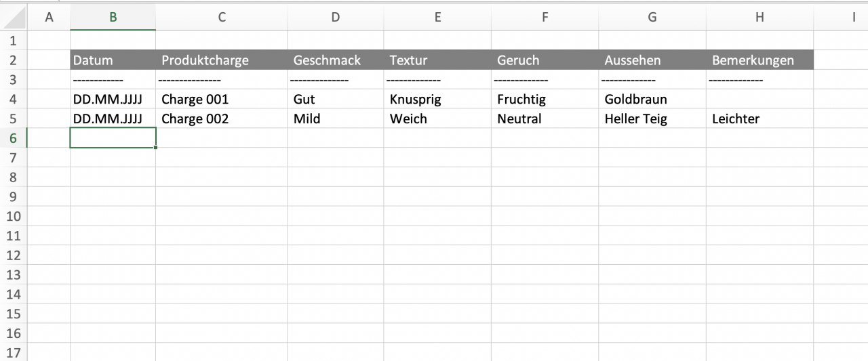Select the cell containing Charge 002
The height and width of the screenshot is (361, 868).
(221, 119)
